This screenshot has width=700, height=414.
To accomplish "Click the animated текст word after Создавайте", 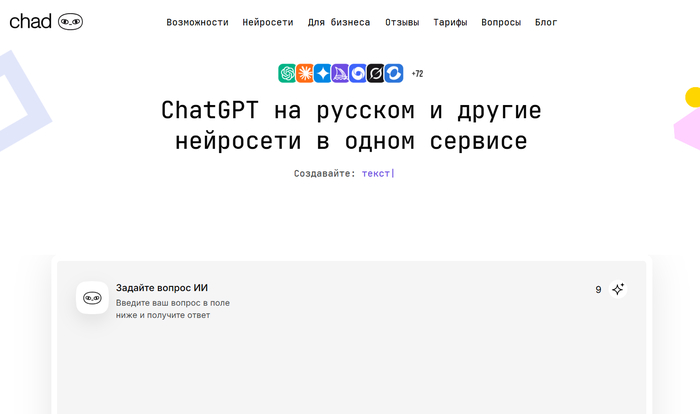I will [376, 173].
